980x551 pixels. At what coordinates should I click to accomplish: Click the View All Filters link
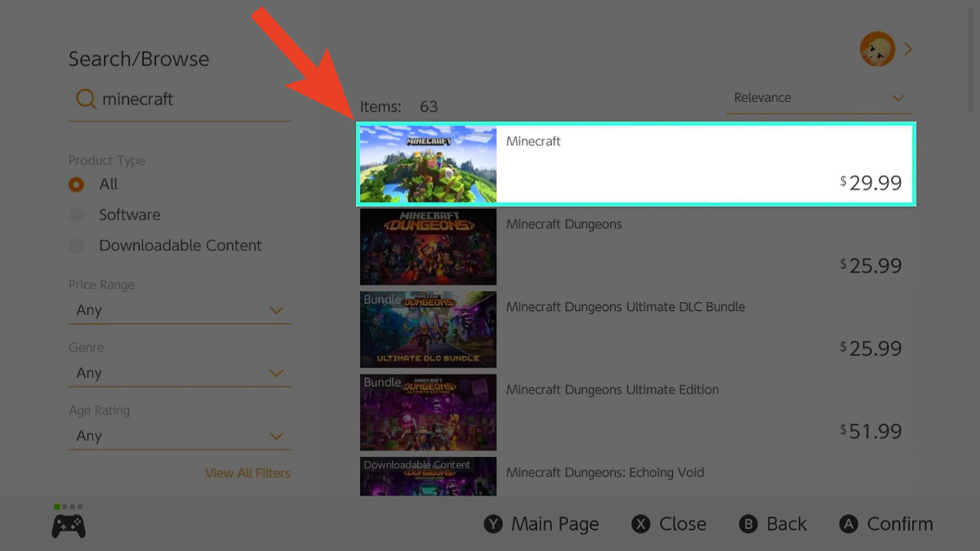tap(247, 473)
